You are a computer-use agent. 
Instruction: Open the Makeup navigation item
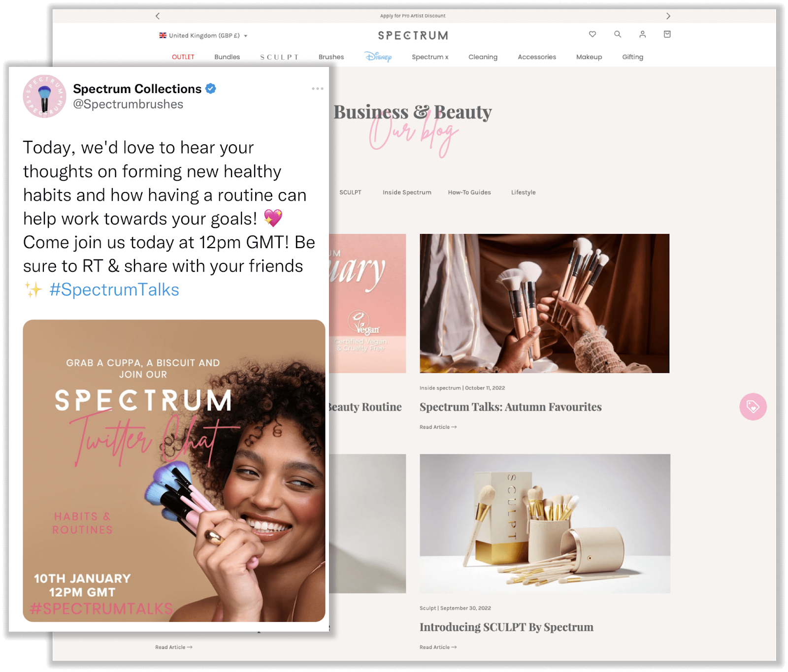click(x=589, y=57)
